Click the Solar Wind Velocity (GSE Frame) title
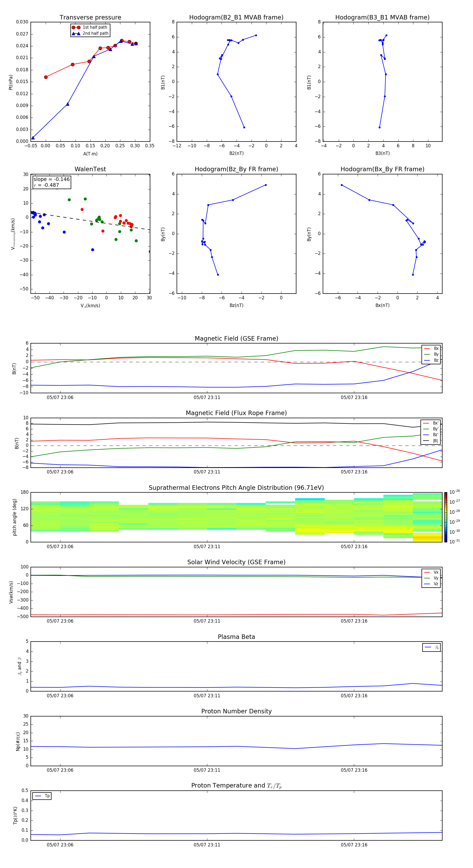Screen dimensions: 473x868 tap(236, 562)
